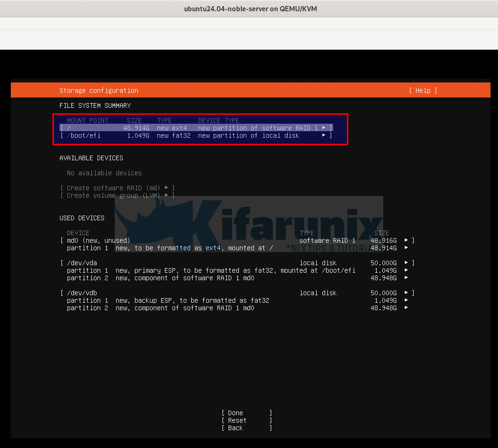Expand arrow for /dev/vdb partition 1 1.049G
The width and height of the screenshot is (498, 448).
pos(406,300)
